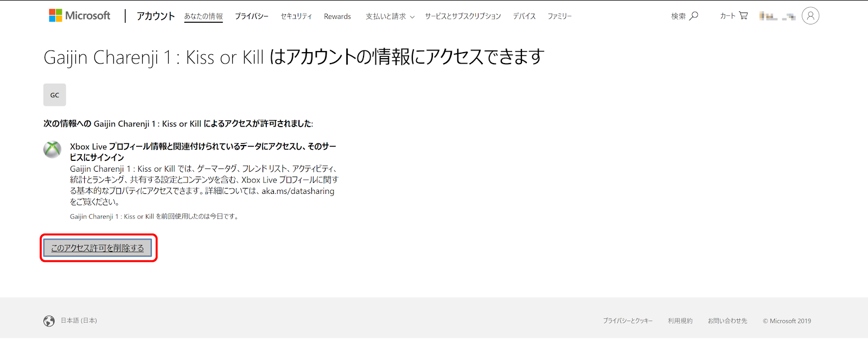Click the 次の情報への access granted line
868x339 pixels.
tap(178, 124)
